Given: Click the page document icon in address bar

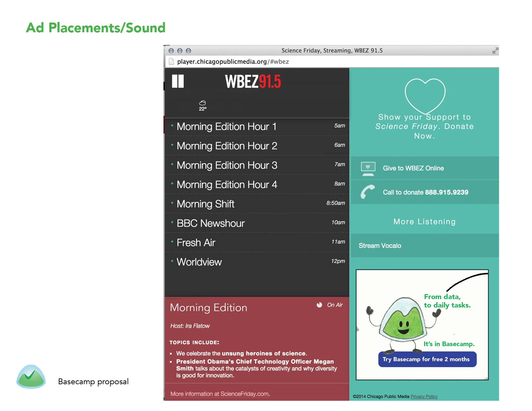Looking at the screenshot, I should click(x=171, y=62).
